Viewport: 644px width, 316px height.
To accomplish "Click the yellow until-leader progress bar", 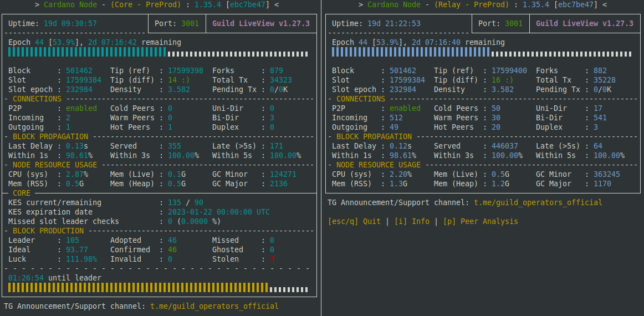I will [158, 288].
